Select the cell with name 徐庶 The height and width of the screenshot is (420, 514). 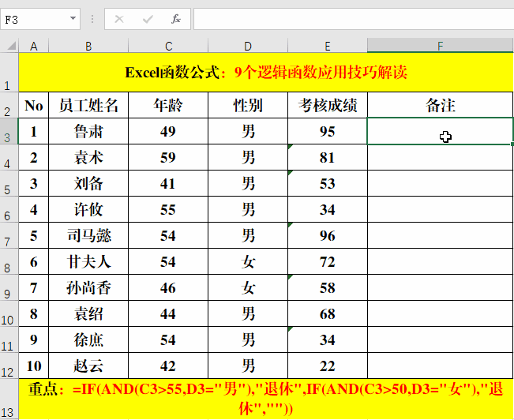pos(88,339)
